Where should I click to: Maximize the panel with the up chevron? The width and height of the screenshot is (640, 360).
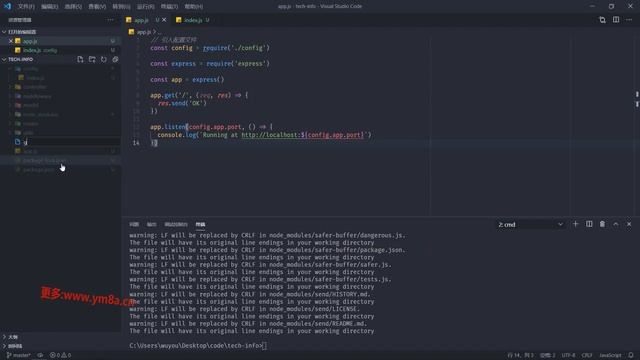(616, 224)
